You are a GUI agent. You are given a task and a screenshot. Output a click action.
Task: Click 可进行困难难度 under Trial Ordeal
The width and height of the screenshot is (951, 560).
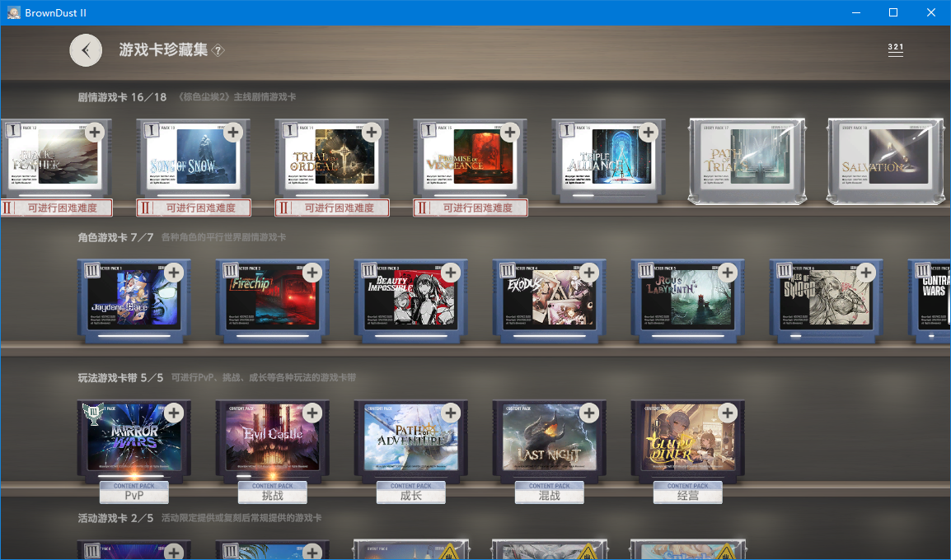point(332,208)
